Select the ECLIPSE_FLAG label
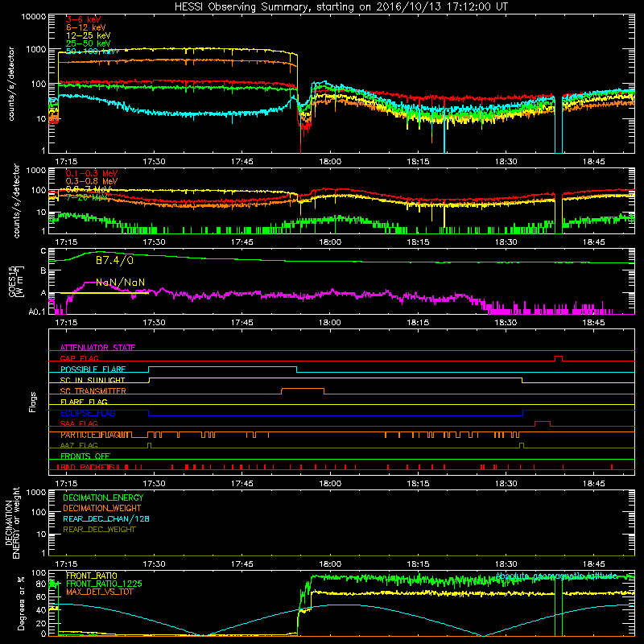644x644 pixels. pyautogui.click(x=88, y=413)
